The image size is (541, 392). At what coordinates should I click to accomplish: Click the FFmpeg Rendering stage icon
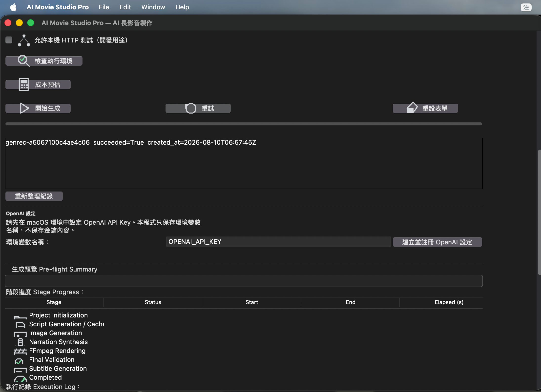(20, 352)
